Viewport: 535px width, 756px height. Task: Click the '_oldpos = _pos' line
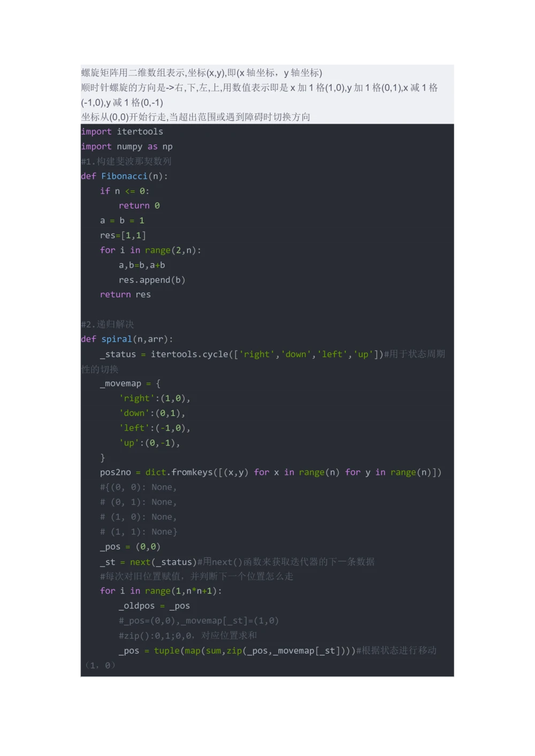tap(154, 606)
